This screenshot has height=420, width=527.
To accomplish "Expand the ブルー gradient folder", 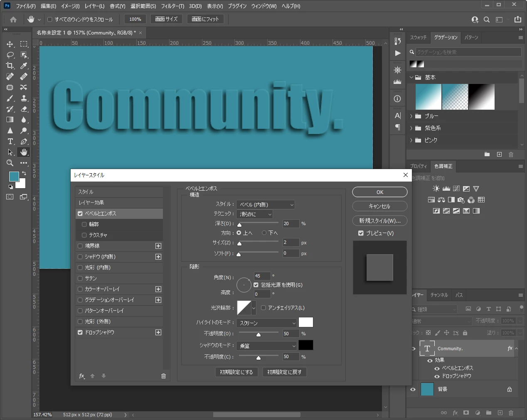I will pos(411,116).
